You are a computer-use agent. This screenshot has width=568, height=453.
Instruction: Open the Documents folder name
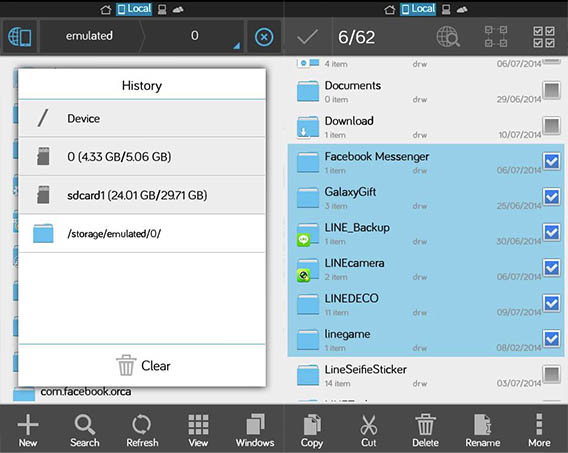(x=352, y=85)
